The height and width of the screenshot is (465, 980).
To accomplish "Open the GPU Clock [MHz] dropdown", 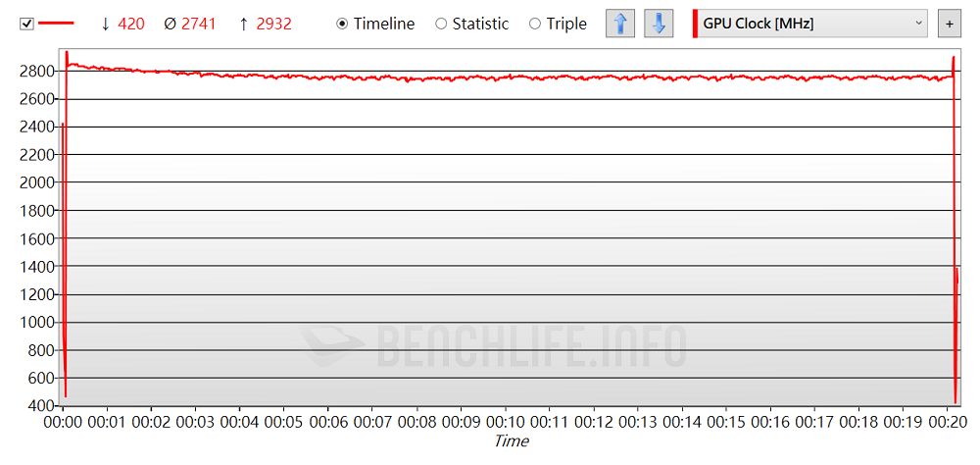I will coord(809,24).
